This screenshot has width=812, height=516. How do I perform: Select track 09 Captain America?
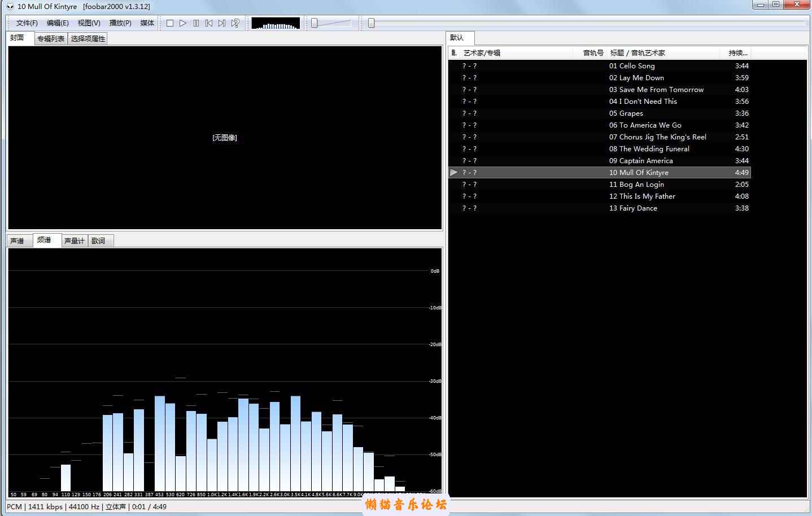pyautogui.click(x=600, y=161)
